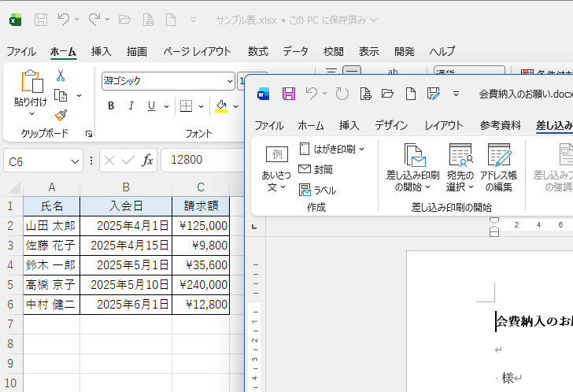Switch to Excel 挿入 tab
573x392 pixels.
(x=102, y=51)
